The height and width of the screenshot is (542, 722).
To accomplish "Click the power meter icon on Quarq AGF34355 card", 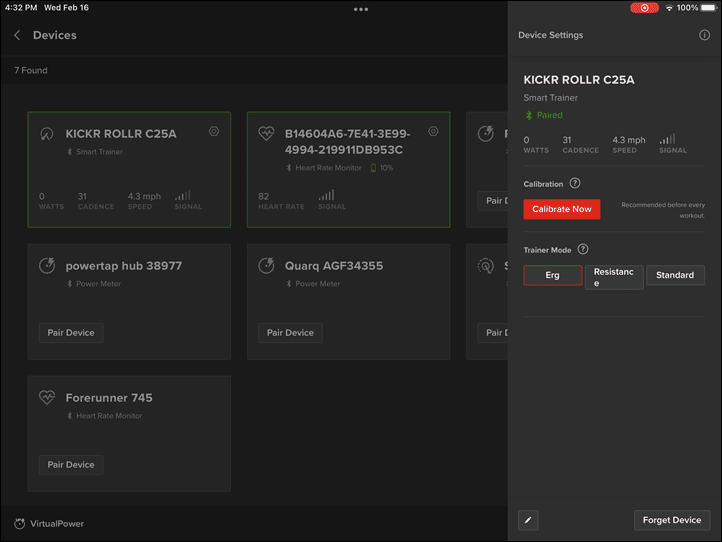I will pyautogui.click(x=266, y=266).
